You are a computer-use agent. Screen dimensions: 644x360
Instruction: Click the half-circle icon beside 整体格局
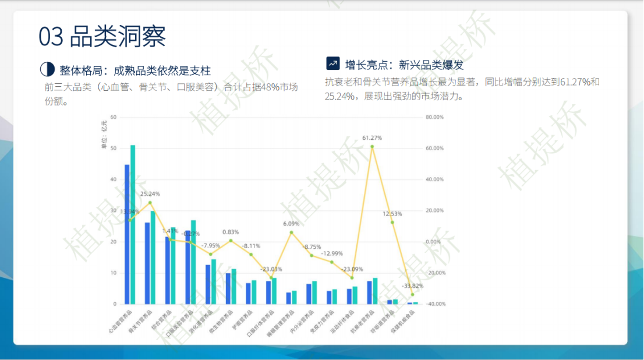(47, 70)
